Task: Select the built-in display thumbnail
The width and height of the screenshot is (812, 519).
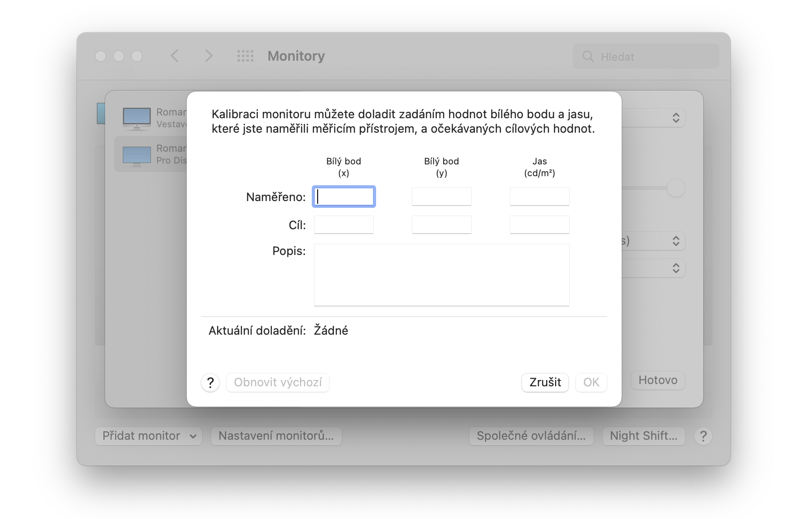Action: [137, 118]
